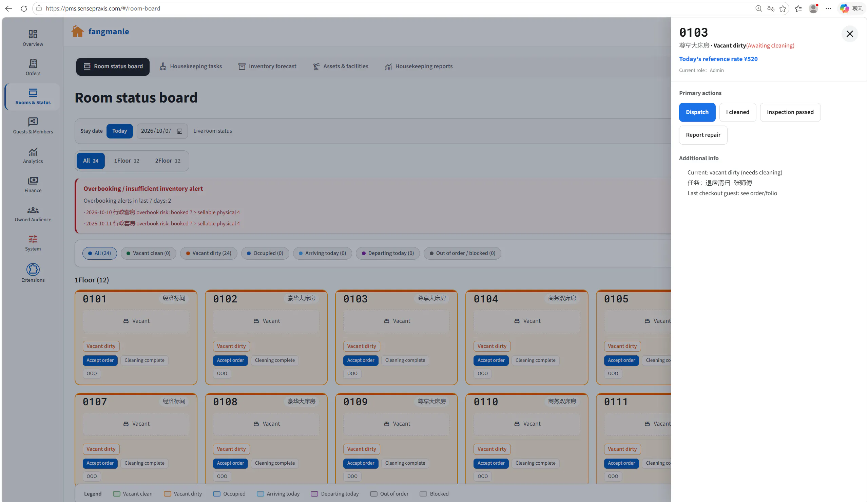Screen dimensions: 868x502
Task: Select the Vacant dirty (24) filter
Action: point(208,253)
